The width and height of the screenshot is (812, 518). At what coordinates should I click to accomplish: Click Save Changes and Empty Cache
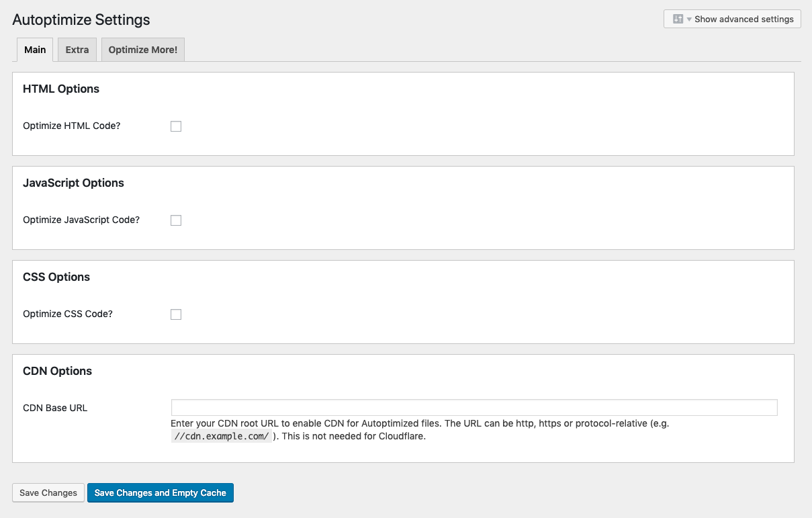[160, 492]
